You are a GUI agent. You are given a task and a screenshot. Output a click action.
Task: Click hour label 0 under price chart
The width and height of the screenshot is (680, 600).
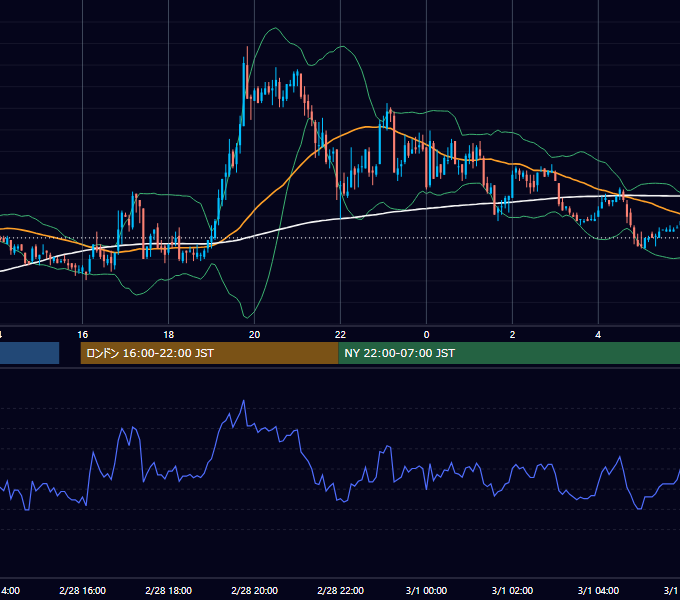click(426, 335)
